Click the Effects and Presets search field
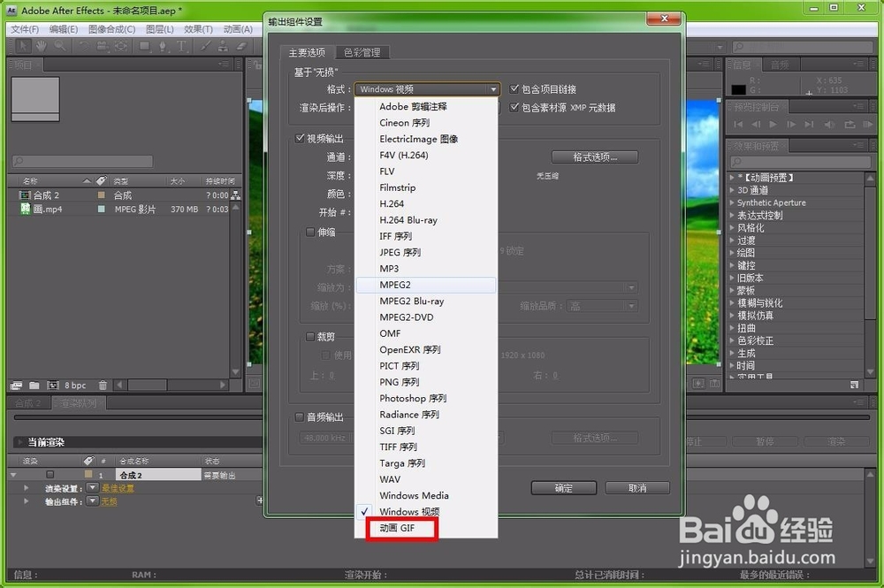 (x=801, y=162)
